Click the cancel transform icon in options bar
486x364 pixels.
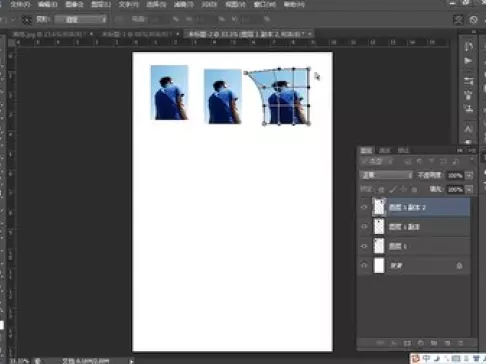pos(473,20)
